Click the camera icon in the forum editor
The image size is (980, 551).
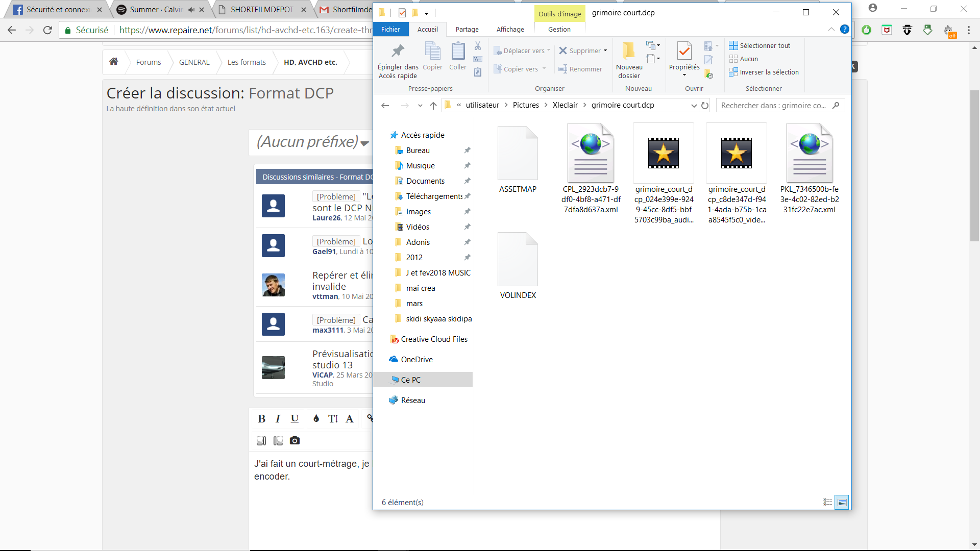point(295,441)
